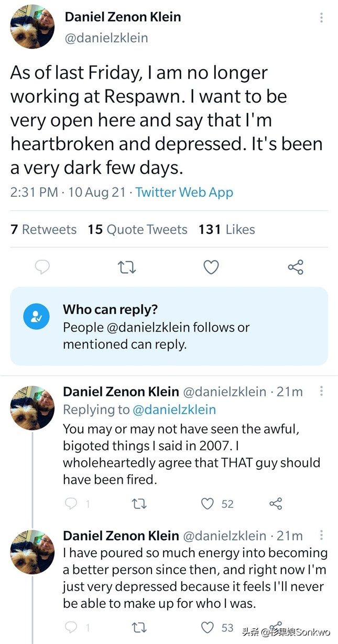The width and height of the screenshot is (338, 644).
Task: Open more options on first reply
Action: [x=321, y=391]
